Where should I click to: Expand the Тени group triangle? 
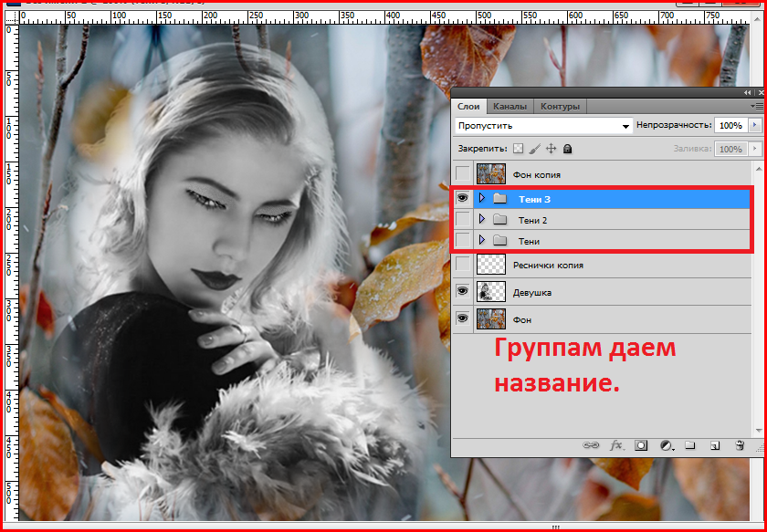click(482, 240)
